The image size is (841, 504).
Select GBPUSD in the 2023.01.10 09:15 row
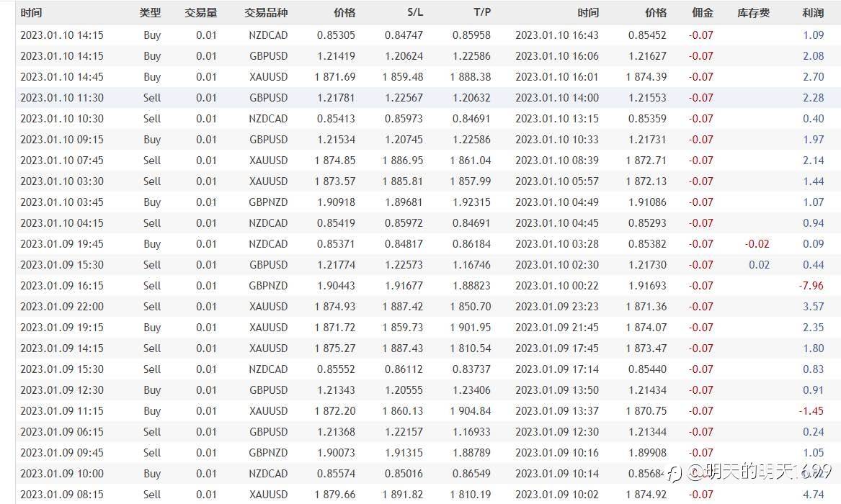pyautogui.click(x=268, y=140)
